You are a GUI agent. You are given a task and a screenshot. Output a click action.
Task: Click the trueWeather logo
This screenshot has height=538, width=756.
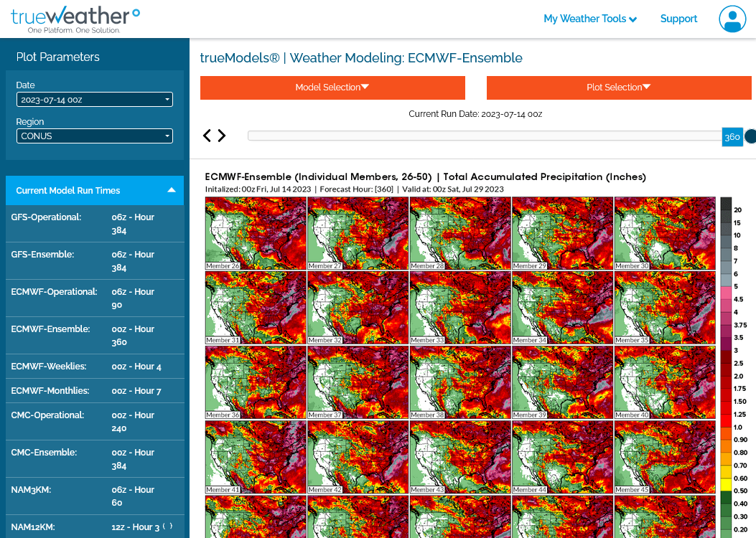click(x=75, y=20)
